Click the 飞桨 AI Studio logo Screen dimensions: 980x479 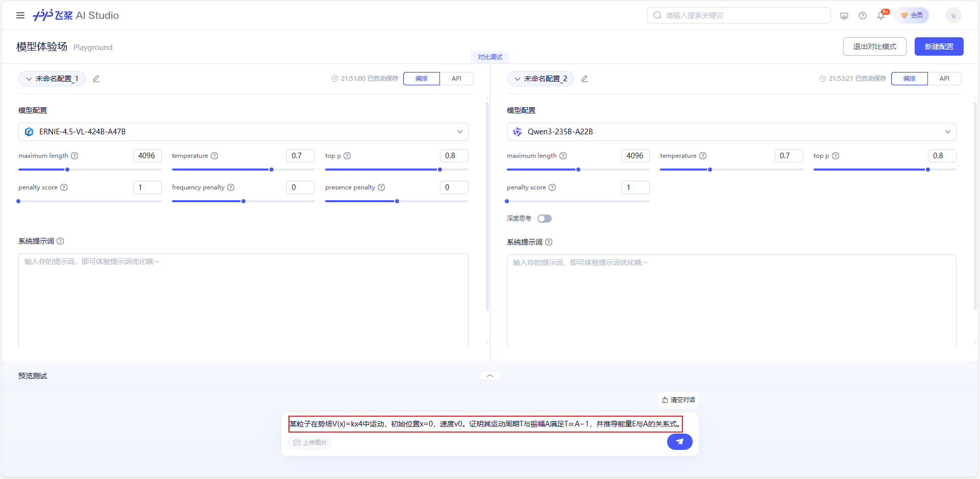(x=76, y=15)
